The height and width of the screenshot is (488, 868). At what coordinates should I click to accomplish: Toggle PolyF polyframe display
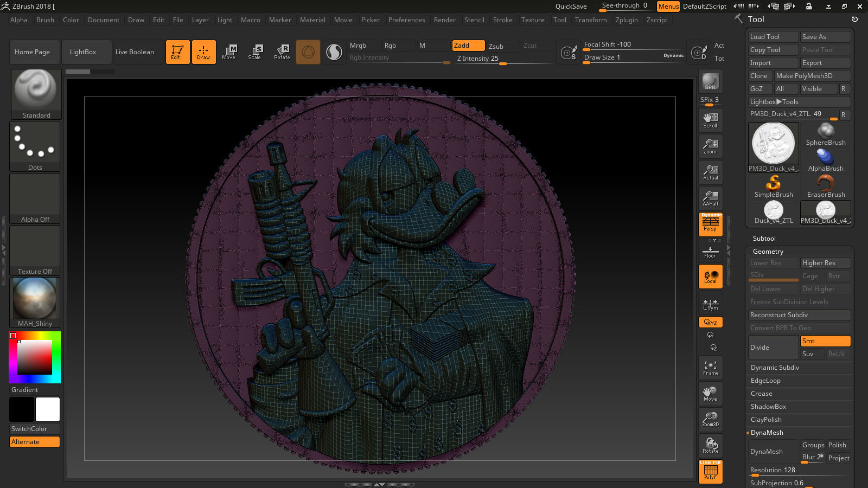(710, 471)
